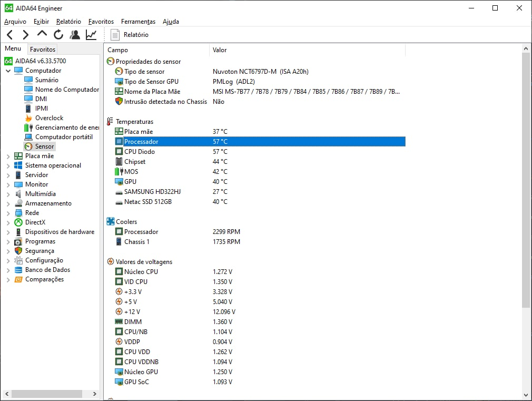
Task: Expand the Programas tree node
Action: pyautogui.click(x=8, y=242)
